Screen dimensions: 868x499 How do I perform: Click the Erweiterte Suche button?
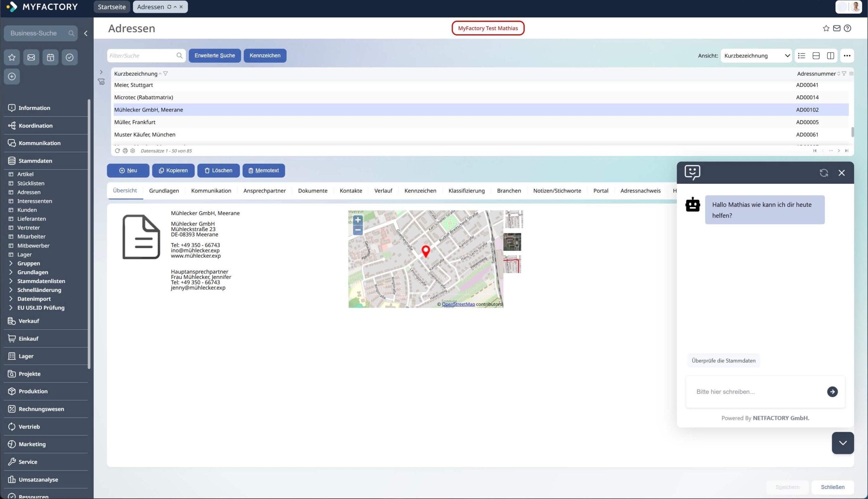tap(215, 56)
